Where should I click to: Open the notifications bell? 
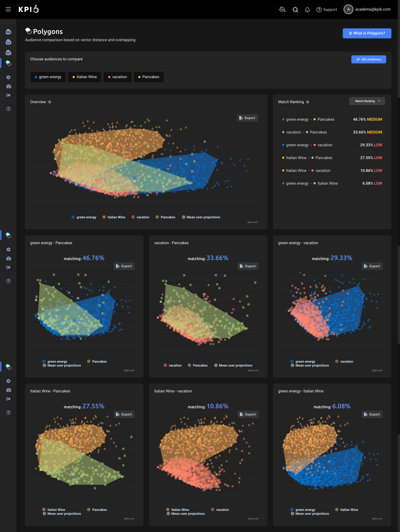point(307,9)
